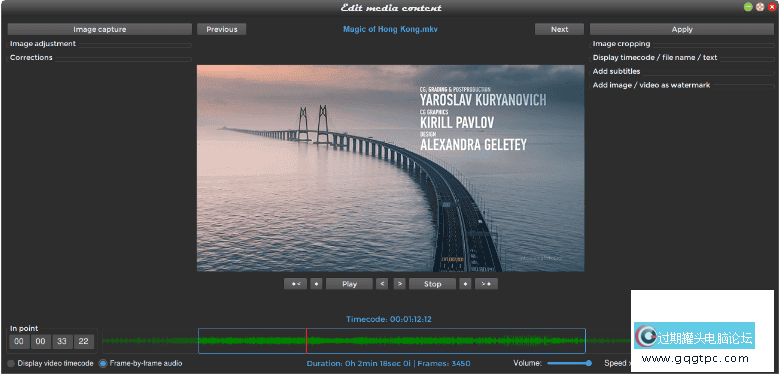The width and height of the screenshot is (779, 377).
Task: Set out point with diamond button beside Stop
Action: coord(465,284)
